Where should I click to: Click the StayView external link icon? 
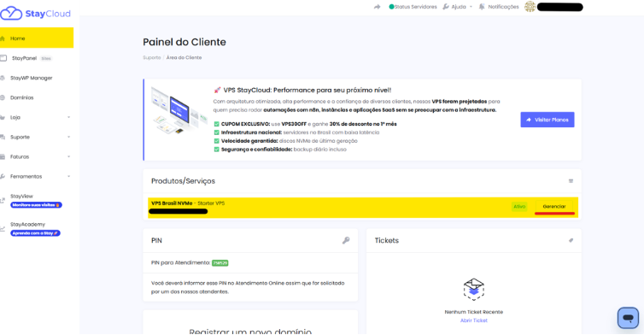(3, 201)
